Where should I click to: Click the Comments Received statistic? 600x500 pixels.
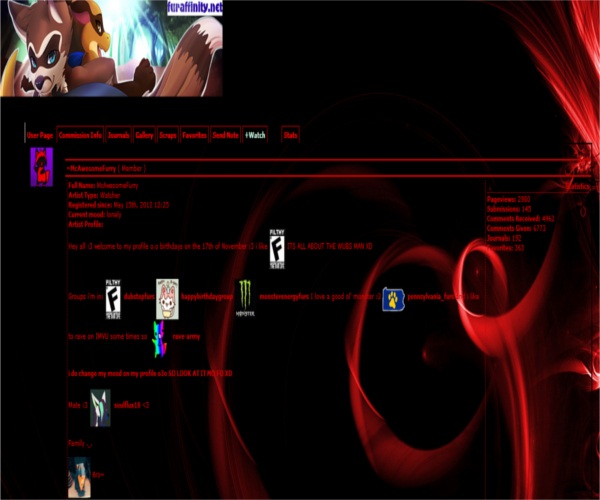[x=520, y=218]
